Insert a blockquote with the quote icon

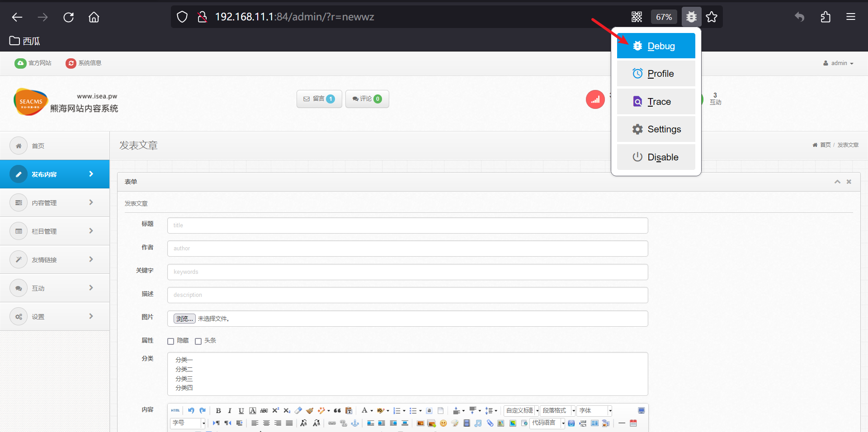337,410
